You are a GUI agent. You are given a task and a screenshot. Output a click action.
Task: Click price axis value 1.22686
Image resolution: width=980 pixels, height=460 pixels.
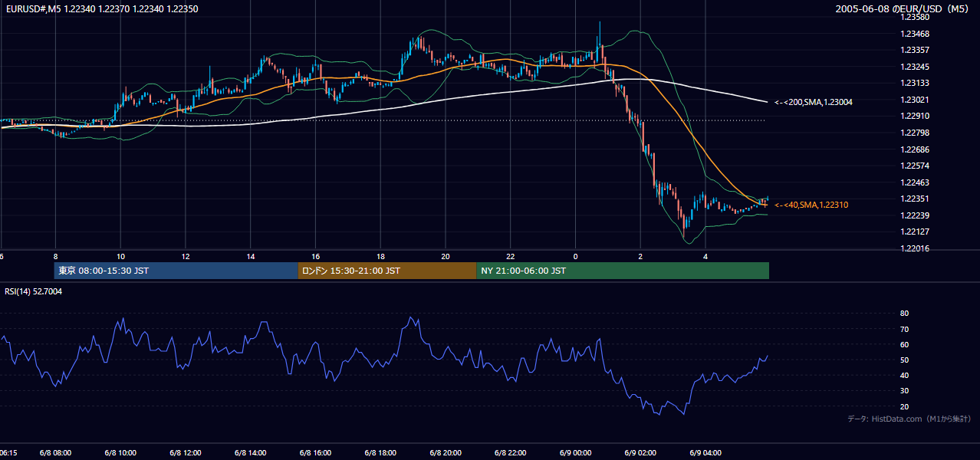[x=915, y=149]
